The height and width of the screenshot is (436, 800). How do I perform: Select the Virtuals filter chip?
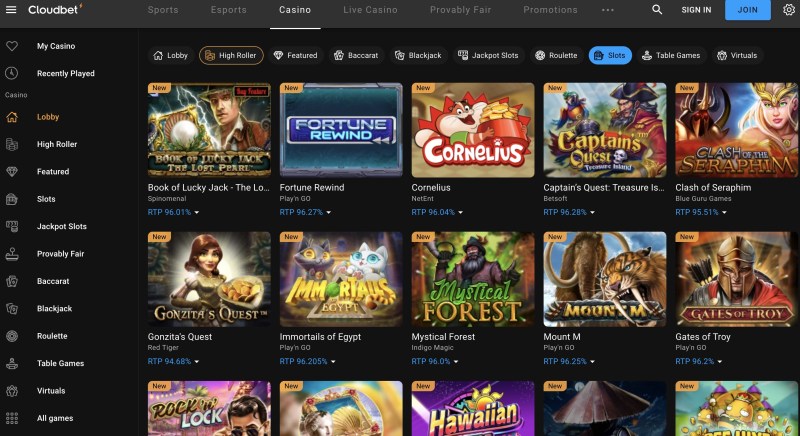(738, 56)
